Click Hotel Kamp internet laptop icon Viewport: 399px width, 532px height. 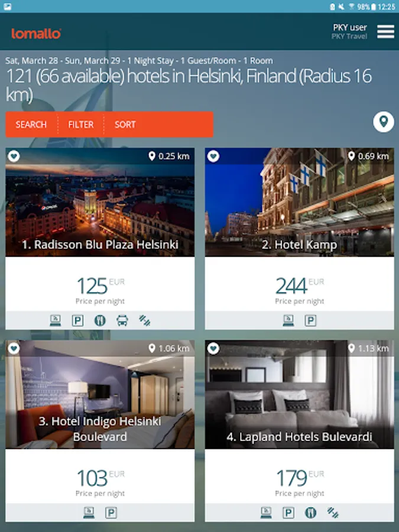tap(288, 320)
